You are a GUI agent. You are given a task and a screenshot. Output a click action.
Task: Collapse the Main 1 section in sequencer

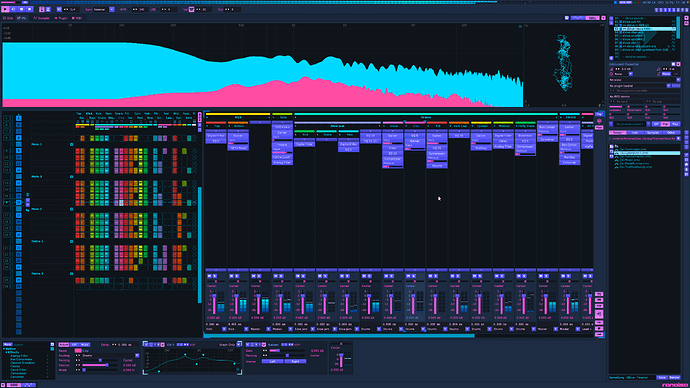point(71,144)
